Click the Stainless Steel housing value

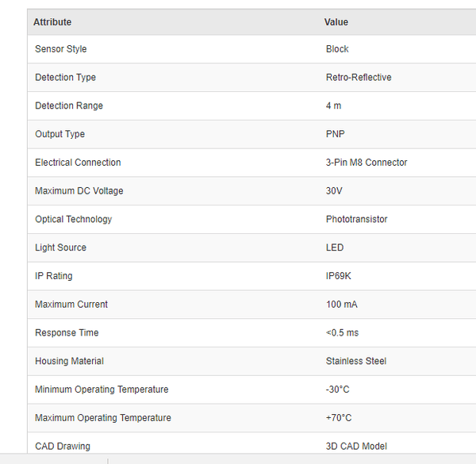pos(356,361)
